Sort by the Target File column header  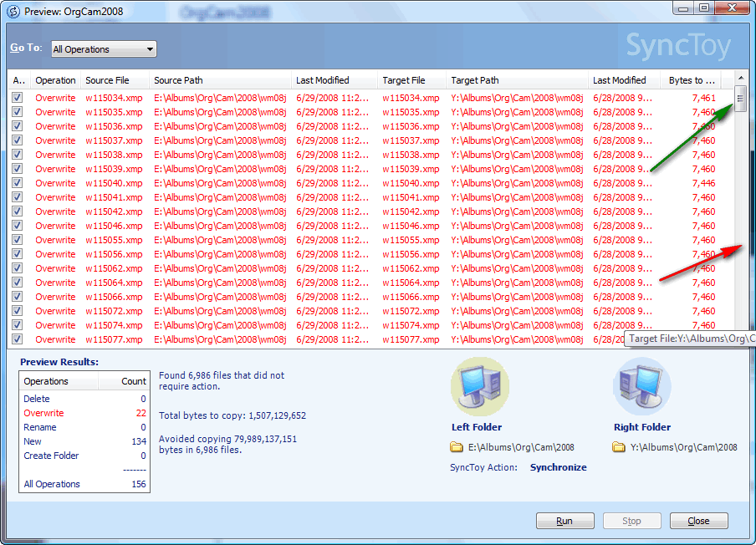[x=411, y=80]
